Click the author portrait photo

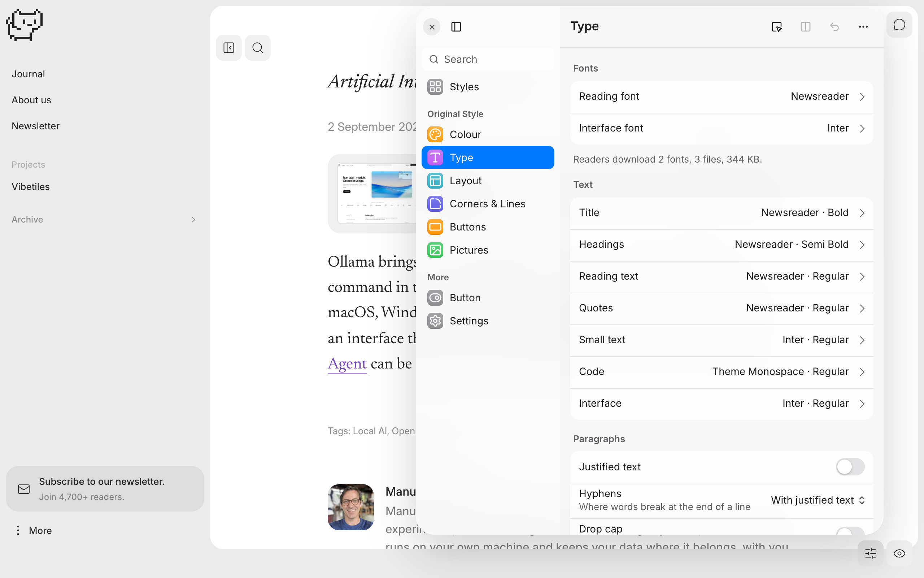(x=350, y=507)
